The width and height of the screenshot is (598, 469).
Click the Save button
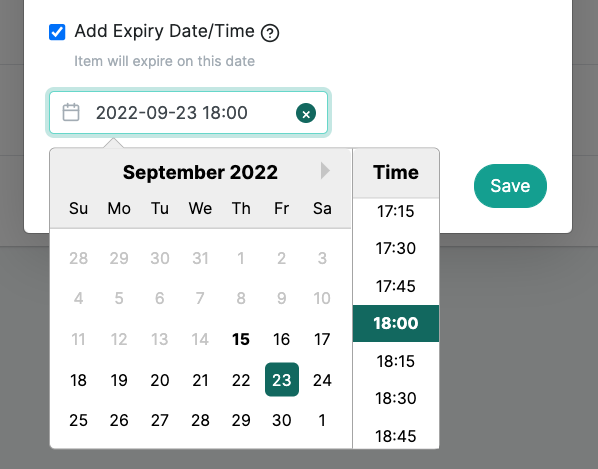510,186
